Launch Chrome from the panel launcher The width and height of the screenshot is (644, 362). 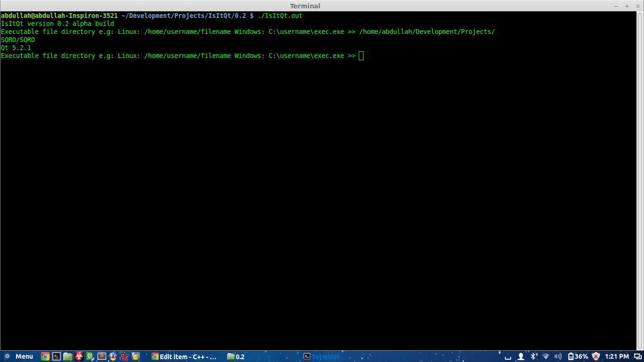click(45, 356)
